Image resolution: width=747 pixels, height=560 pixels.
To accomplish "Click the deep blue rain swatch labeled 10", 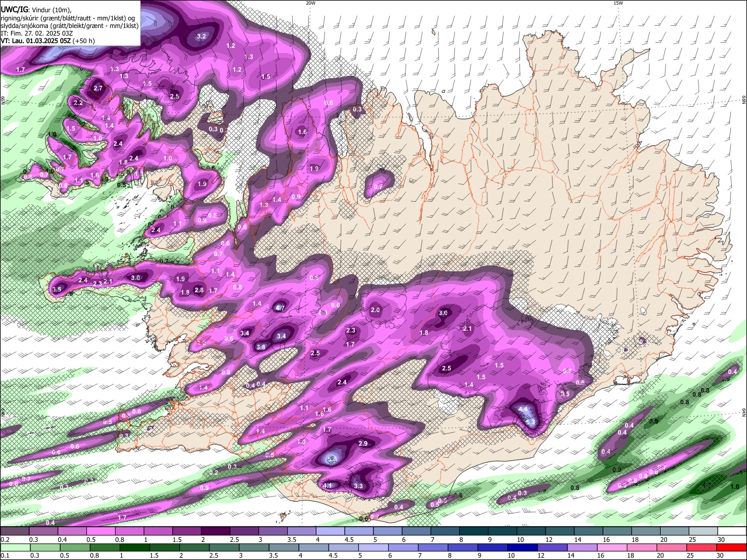I will pyautogui.click(x=522, y=547).
